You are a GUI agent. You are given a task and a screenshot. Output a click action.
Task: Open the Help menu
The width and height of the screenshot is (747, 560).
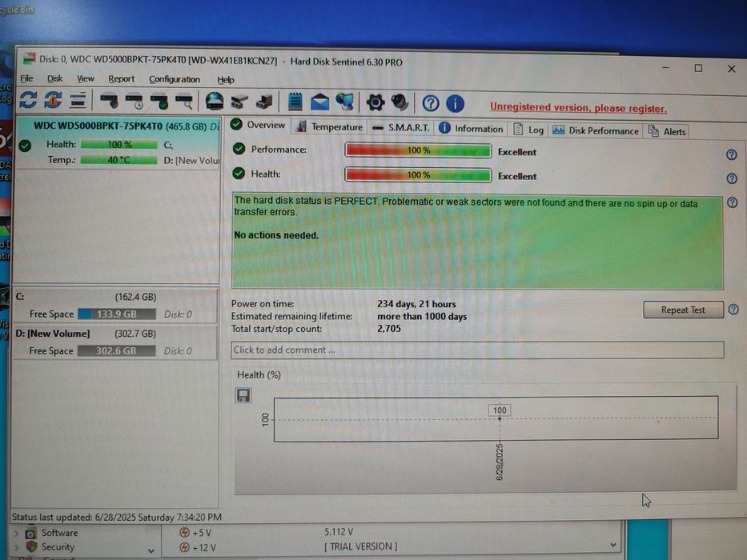point(225,80)
